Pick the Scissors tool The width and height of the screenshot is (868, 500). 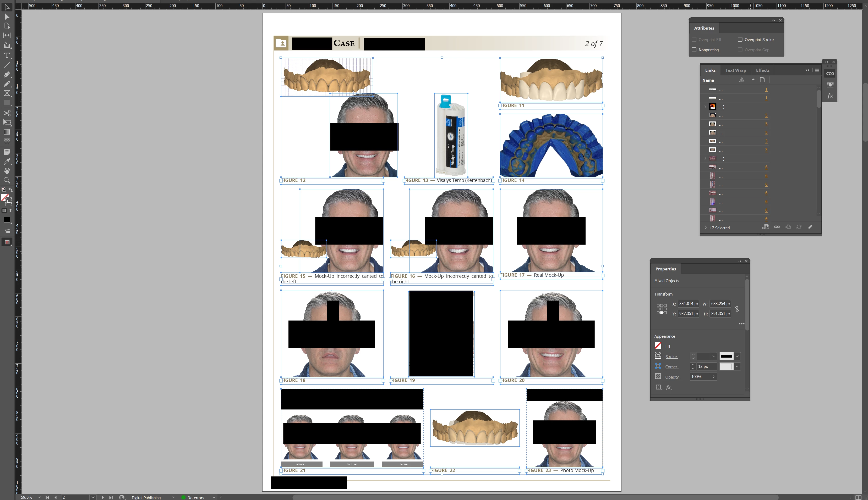click(7, 113)
